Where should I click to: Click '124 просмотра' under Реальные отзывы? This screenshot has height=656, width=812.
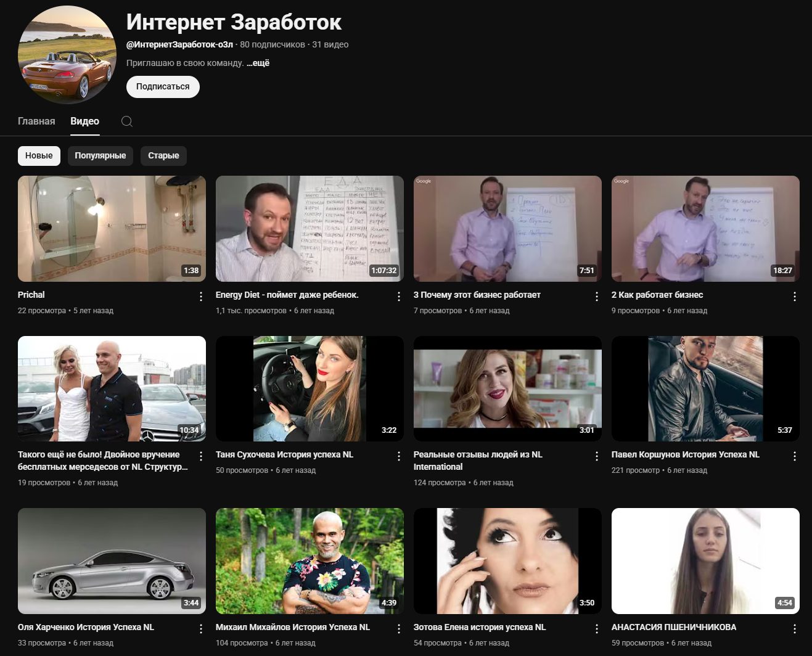[440, 483]
